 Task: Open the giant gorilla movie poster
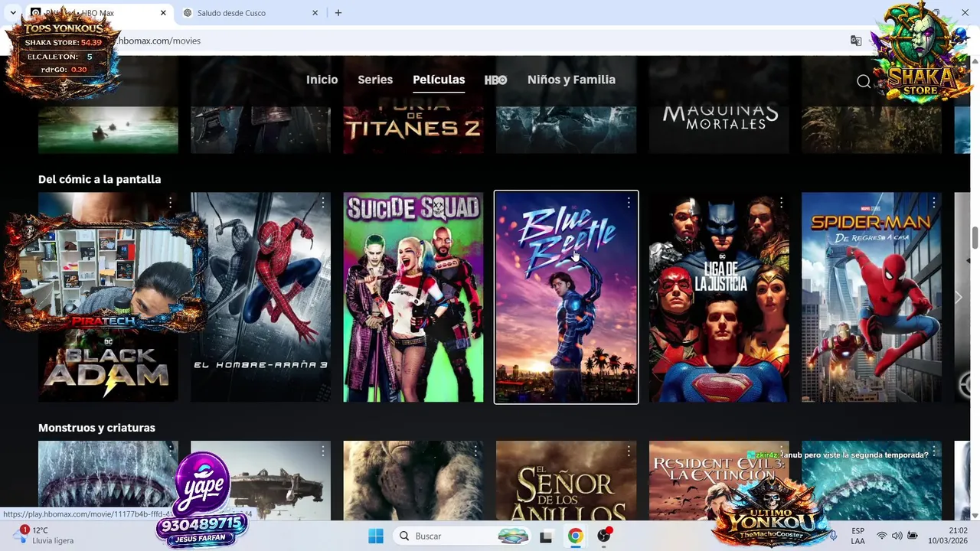pos(413,481)
